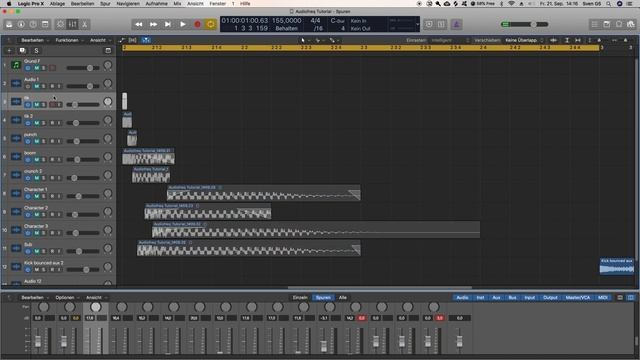Image resolution: width=640 pixels, height=360 pixels.
Task: Open the Ablage menu in the menu bar
Action: coord(57,4)
